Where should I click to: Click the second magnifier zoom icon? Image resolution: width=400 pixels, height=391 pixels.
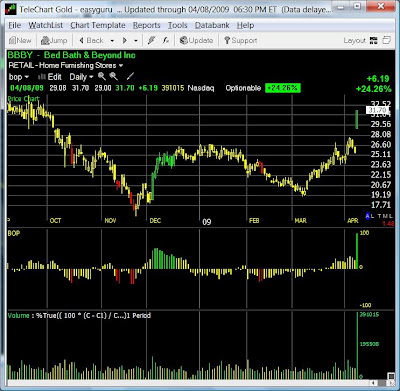pyautogui.click(x=114, y=77)
